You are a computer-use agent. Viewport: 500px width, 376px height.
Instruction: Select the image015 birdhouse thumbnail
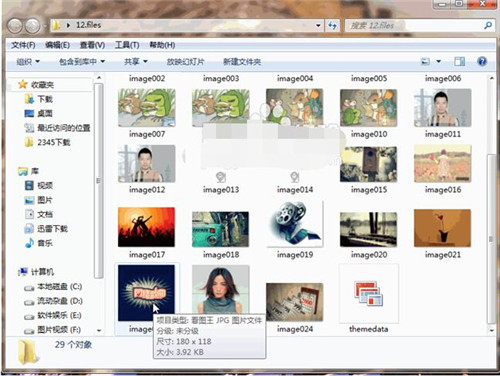pos(369,164)
